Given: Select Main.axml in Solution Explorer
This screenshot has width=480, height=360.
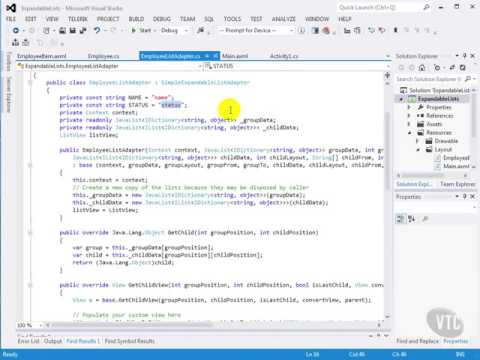Looking at the screenshot, I should [x=456, y=166].
